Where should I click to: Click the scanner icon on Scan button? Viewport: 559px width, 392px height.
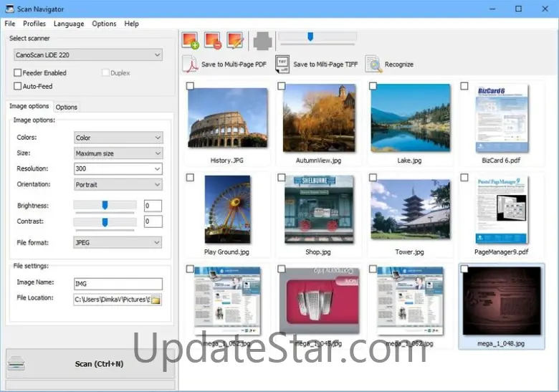(x=16, y=364)
